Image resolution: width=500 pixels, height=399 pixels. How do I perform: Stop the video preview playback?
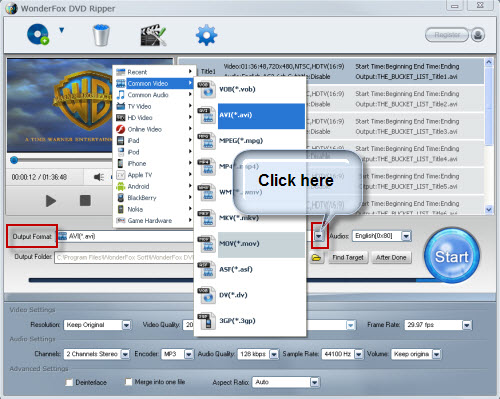[x=85, y=200]
